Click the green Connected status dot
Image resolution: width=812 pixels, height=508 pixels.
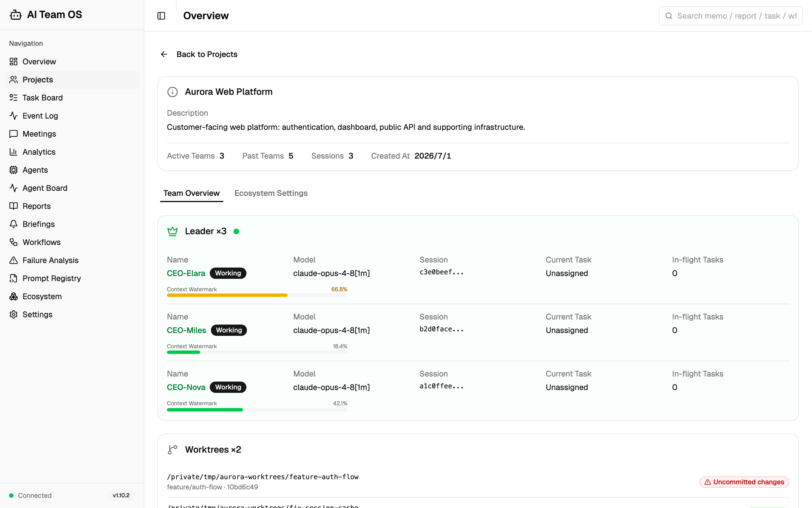pyautogui.click(x=11, y=496)
